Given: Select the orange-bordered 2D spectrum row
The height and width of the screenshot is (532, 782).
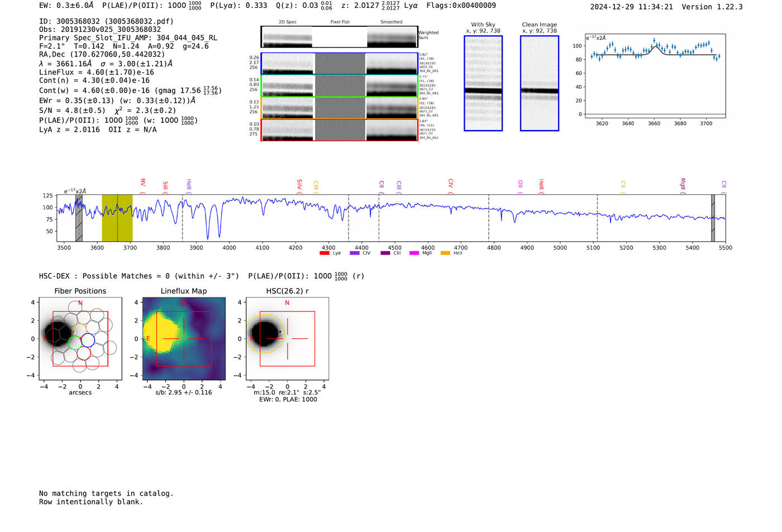Looking at the screenshot, I should (340, 108).
